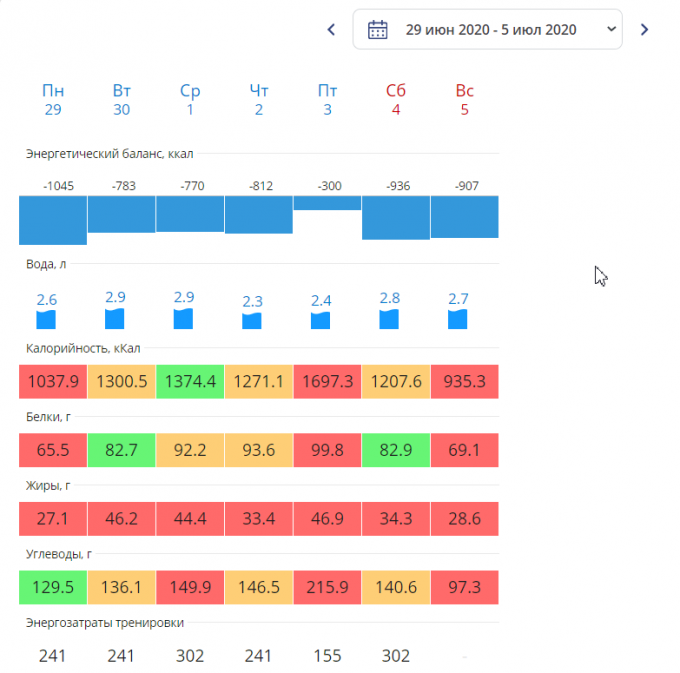Select Saturday 4 day column header
This screenshot has width=680, height=673.
click(x=396, y=100)
